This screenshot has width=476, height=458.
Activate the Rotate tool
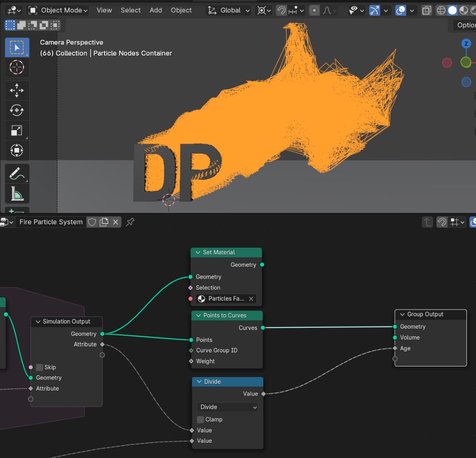(17, 110)
